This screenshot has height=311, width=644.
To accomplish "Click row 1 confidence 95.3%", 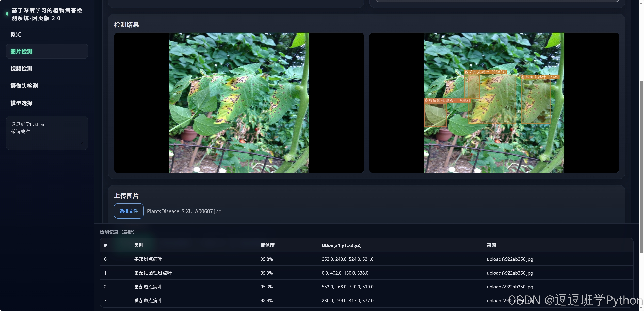I will coord(266,273).
